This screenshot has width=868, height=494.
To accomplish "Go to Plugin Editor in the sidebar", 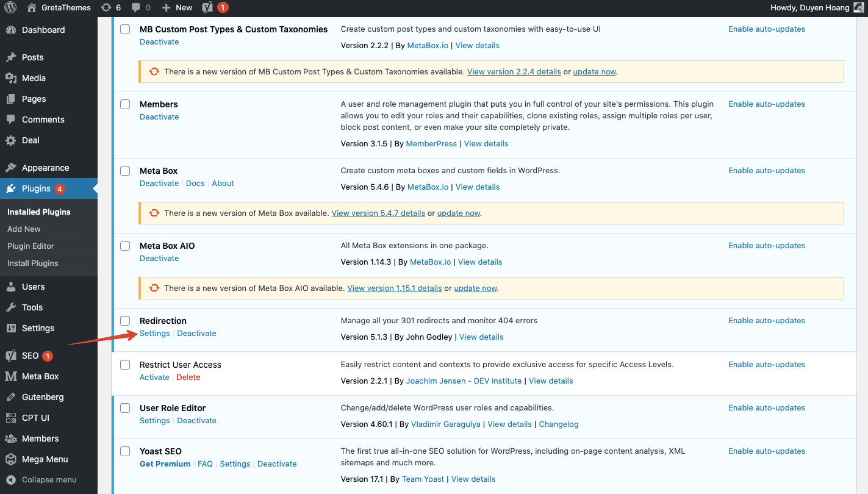I will (x=30, y=246).
